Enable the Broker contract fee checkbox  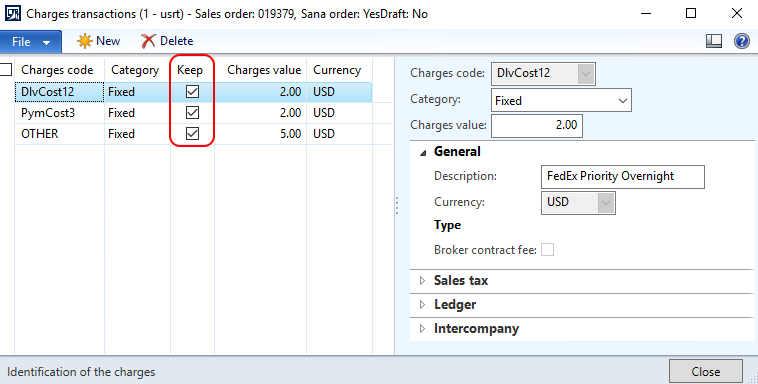(547, 250)
